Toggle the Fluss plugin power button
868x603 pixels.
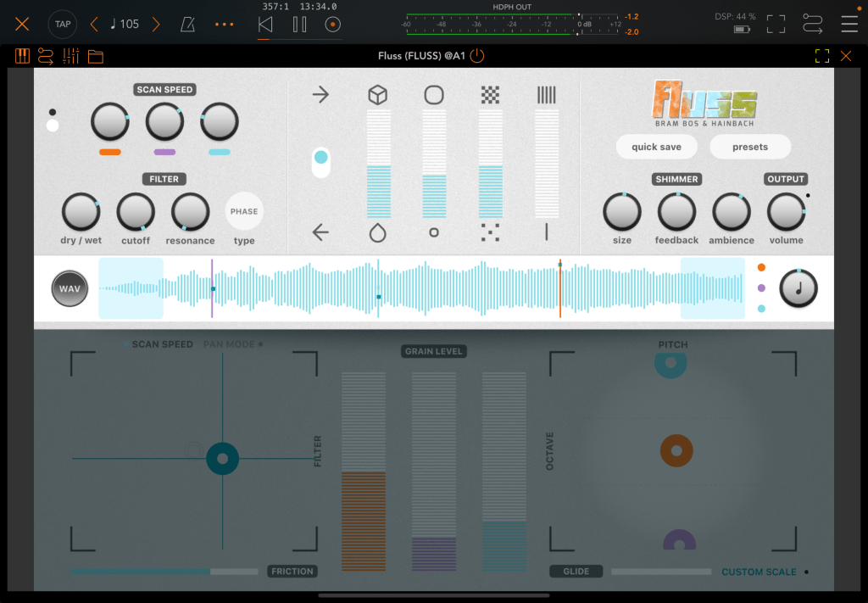(x=477, y=57)
